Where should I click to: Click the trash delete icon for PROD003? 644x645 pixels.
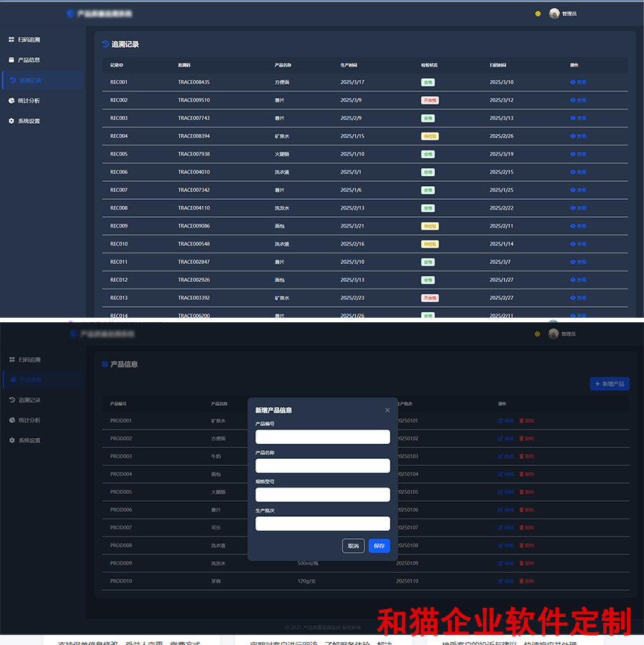(x=522, y=456)
